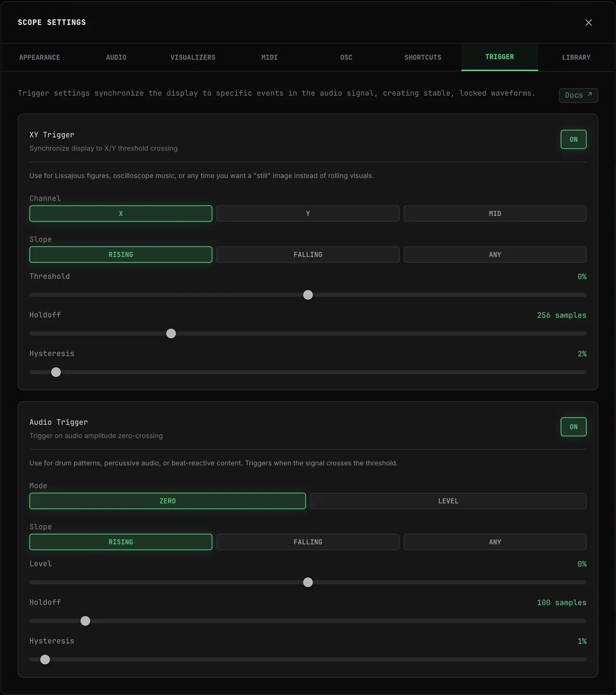Click the XY Trigger Hysteresis slider handle
This screenshot has width=616, height=695.
click(x=56, y=372)
